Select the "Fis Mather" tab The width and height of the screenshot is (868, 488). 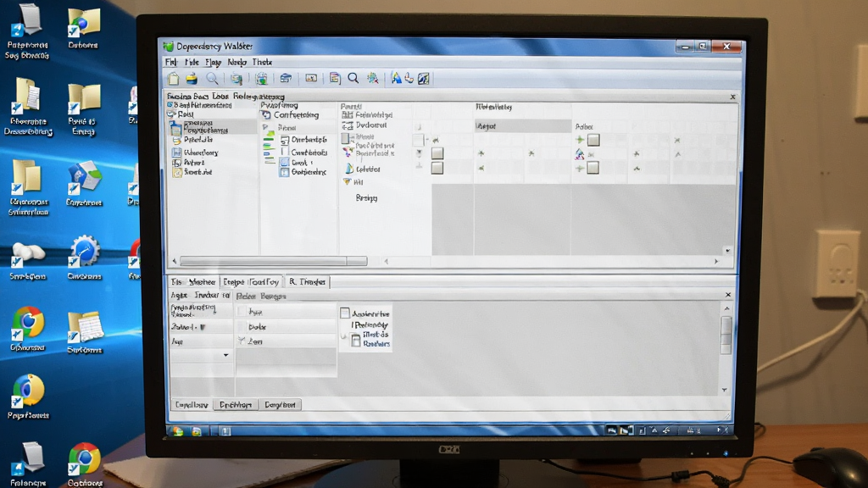(192, 282)
